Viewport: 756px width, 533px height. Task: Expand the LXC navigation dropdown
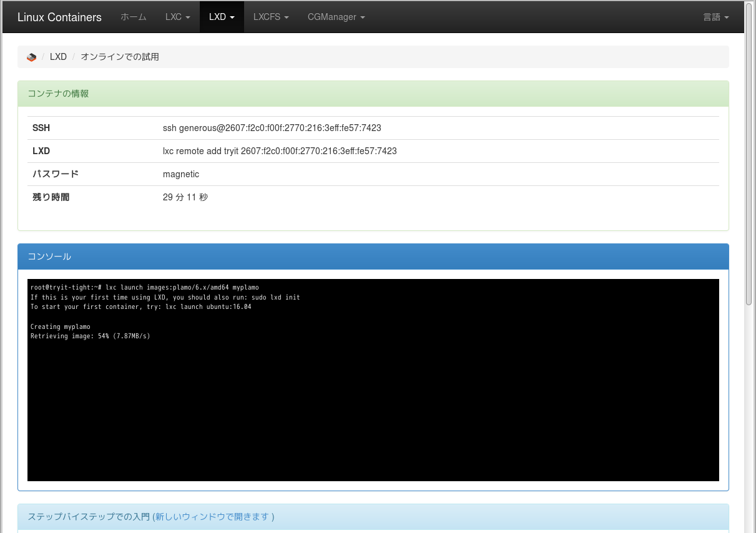click(177, 17)
